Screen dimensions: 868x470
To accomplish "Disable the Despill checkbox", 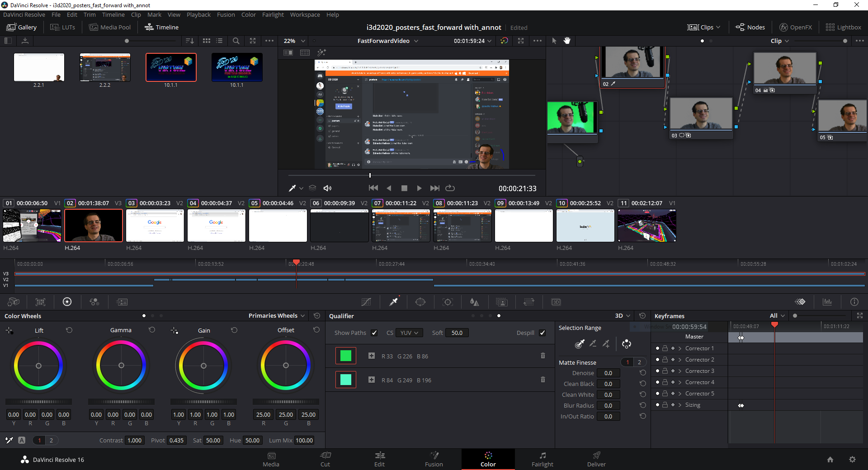I will (x=542, y=333).
